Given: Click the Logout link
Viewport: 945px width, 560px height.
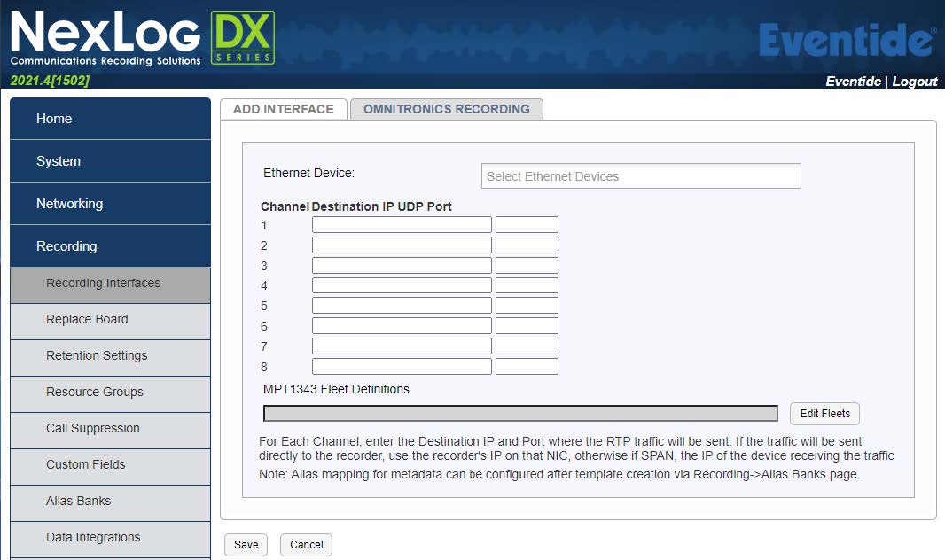Looking at the screenshot, I should 915,81.
